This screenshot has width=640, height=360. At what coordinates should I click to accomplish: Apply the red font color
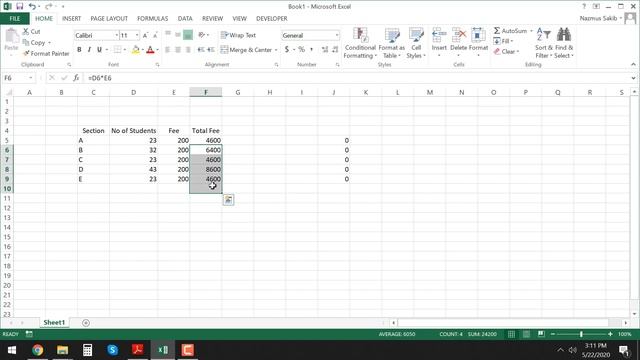coord(150,50)
